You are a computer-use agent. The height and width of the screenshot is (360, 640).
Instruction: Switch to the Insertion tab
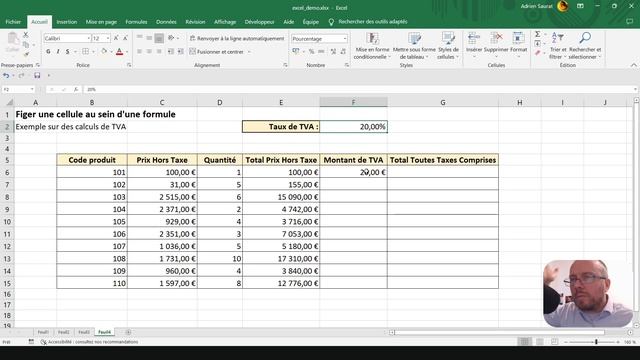(67, 22)
